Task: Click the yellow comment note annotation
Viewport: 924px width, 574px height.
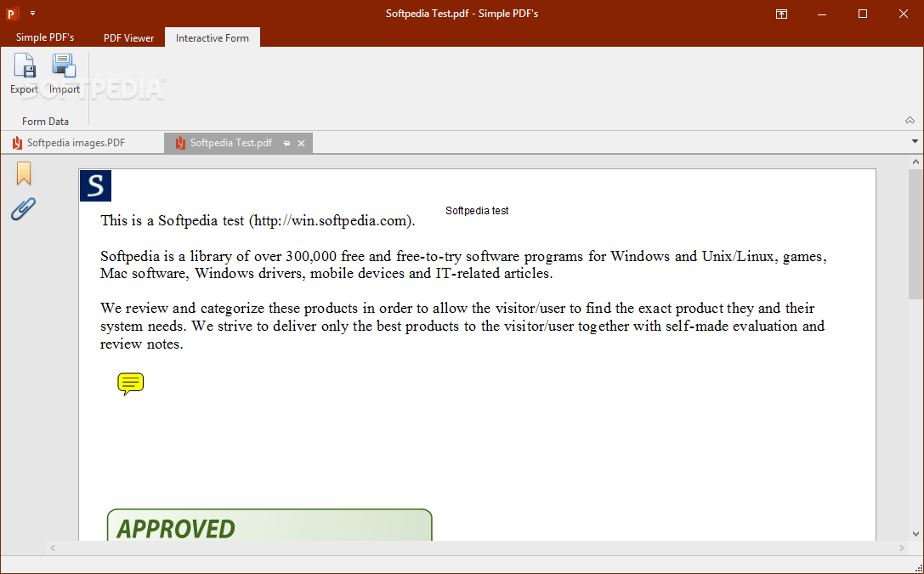Action: (x=130, y=384)
